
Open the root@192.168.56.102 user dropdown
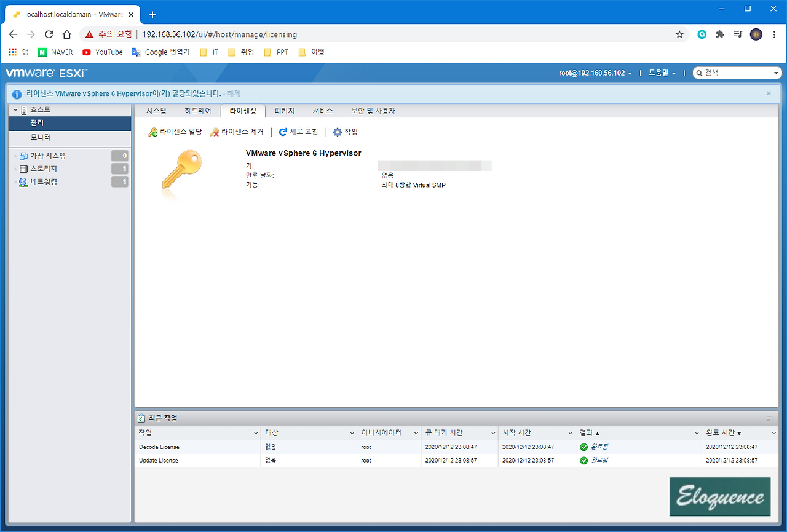[x=595, y=73]
